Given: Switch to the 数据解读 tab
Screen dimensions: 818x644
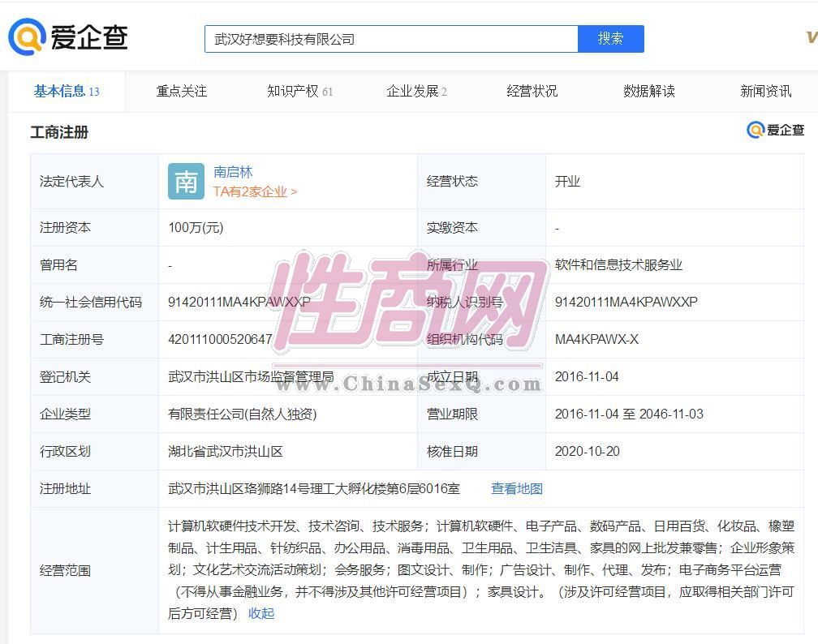Looking at the screenshot, I should click(649, 92).
